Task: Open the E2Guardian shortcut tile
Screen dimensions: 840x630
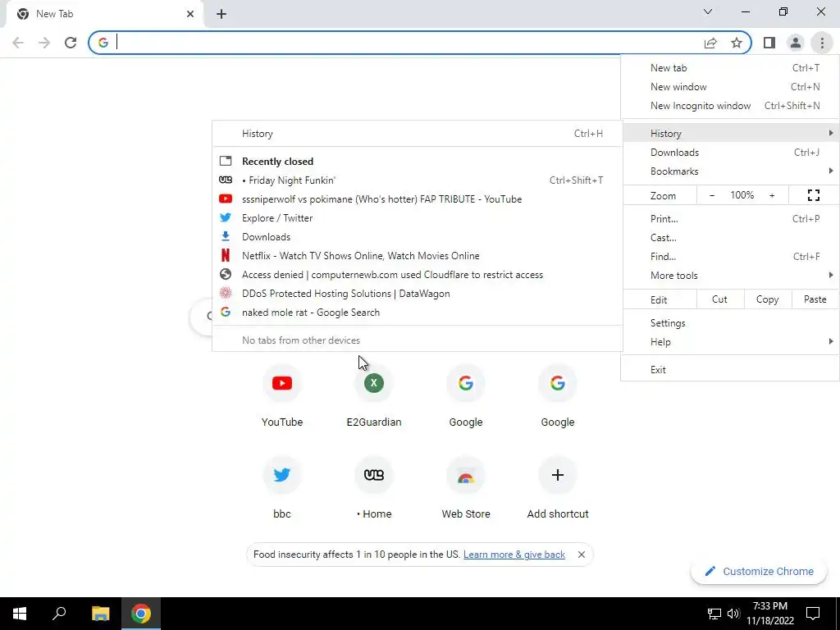Action: (374, 395)
